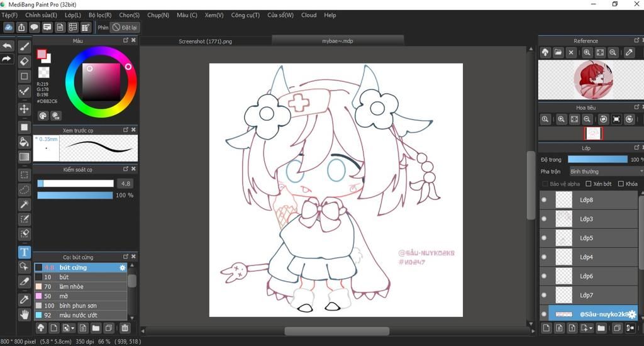
Task: Click the foreground color swatch
Action: tap(42, 54)
